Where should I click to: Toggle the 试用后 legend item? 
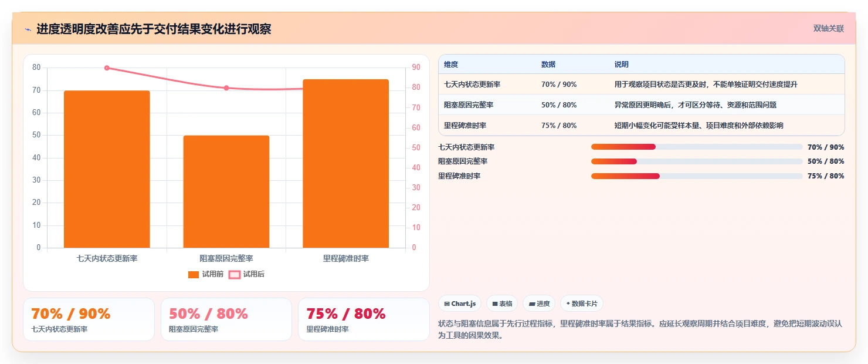click(x=246, y=274)
